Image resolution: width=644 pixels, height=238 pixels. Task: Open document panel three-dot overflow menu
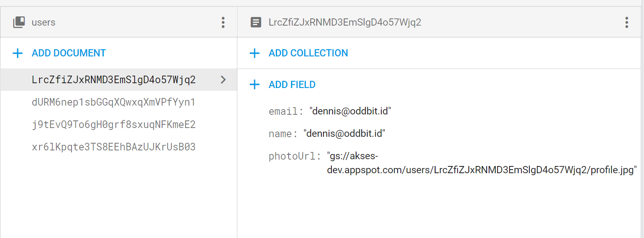pos(627,22)
